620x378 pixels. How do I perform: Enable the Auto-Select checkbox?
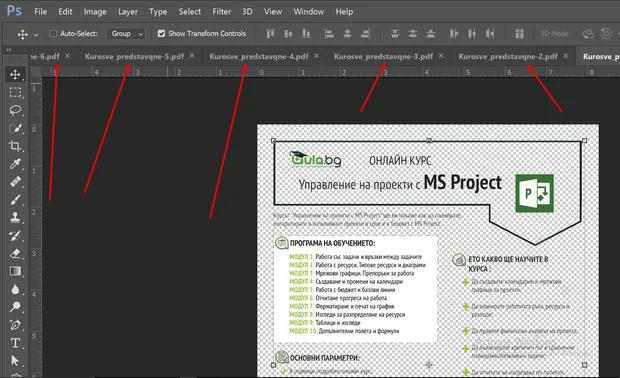point(53,34)
